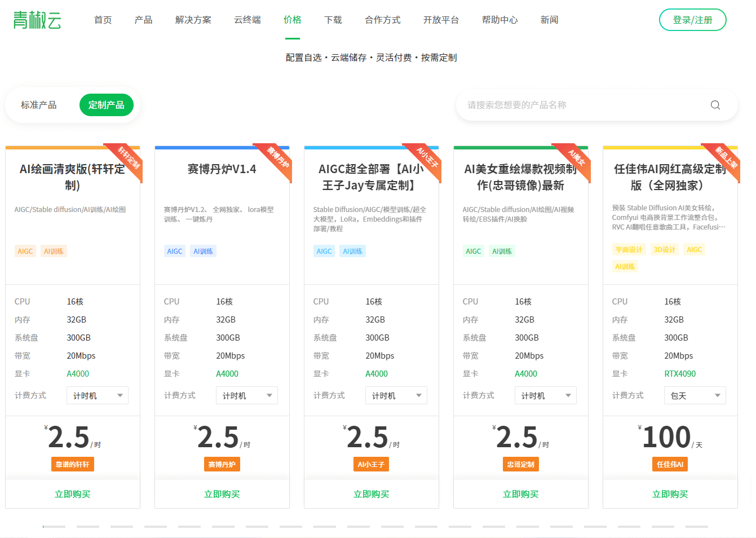The width and height of the screenshot is (756, 538).
Task: Click AIGC tag on AIGC超全部署 card
Action: tap(324, 251)
